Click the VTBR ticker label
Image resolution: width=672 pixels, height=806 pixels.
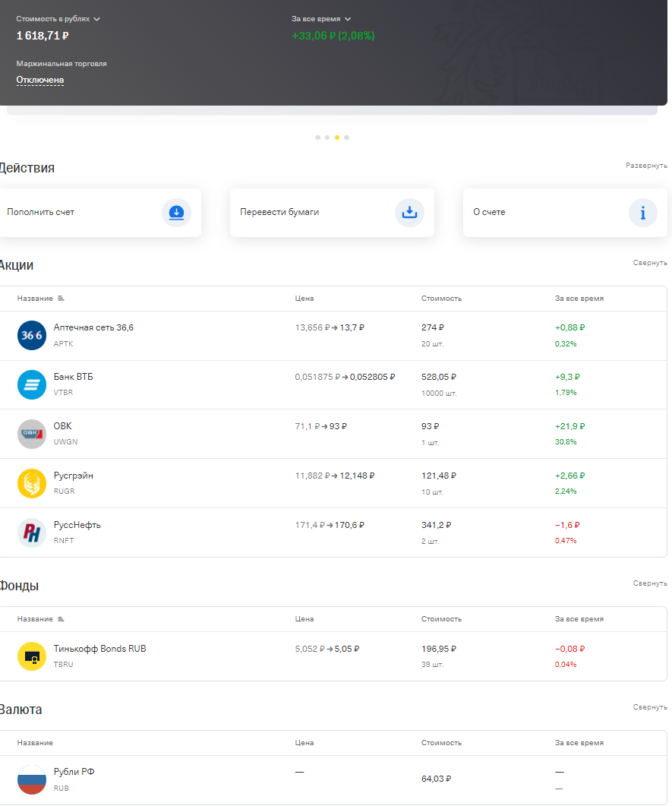point(63,392)
